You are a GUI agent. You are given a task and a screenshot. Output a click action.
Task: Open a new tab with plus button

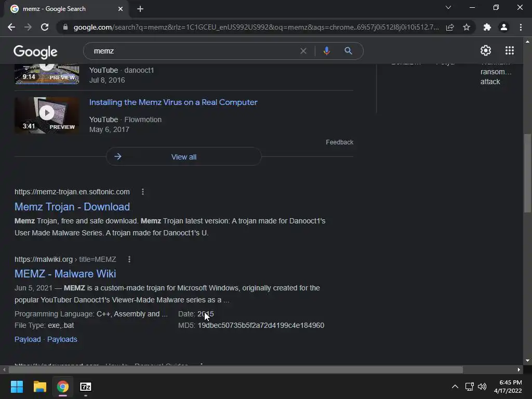tap(140, 9)
